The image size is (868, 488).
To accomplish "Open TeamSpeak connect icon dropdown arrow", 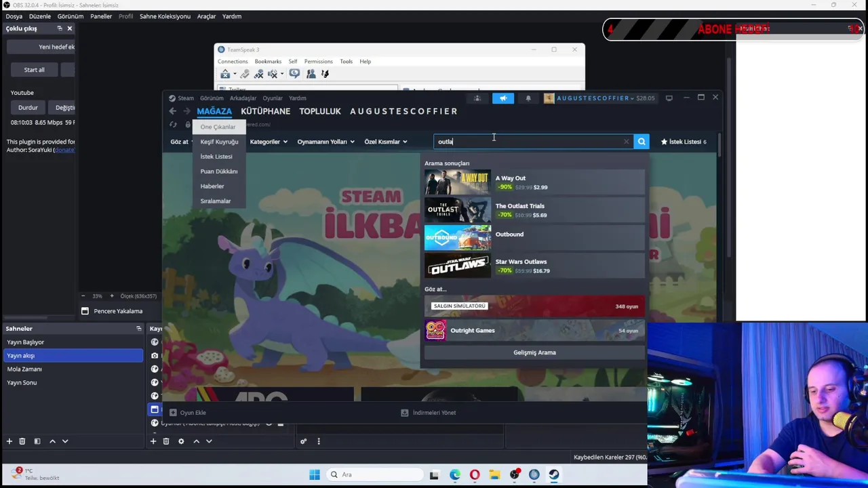I will (x=235, y=75).
